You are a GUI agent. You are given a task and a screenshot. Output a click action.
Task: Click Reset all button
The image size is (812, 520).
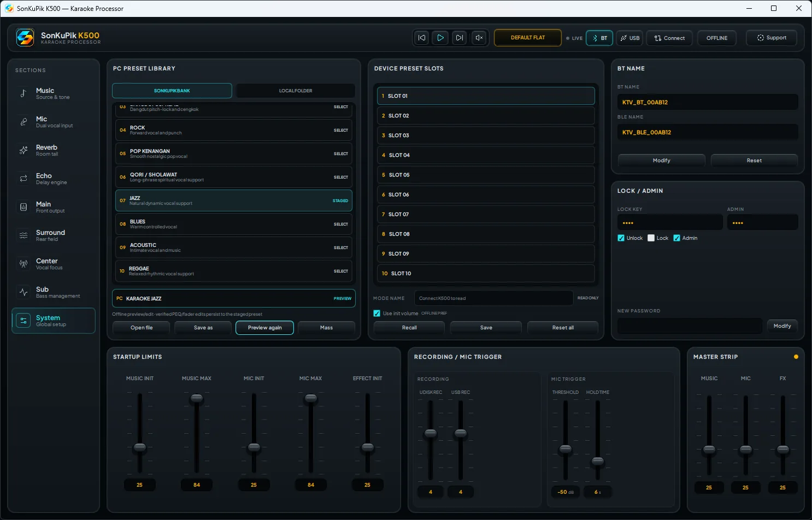click(563, 328)
